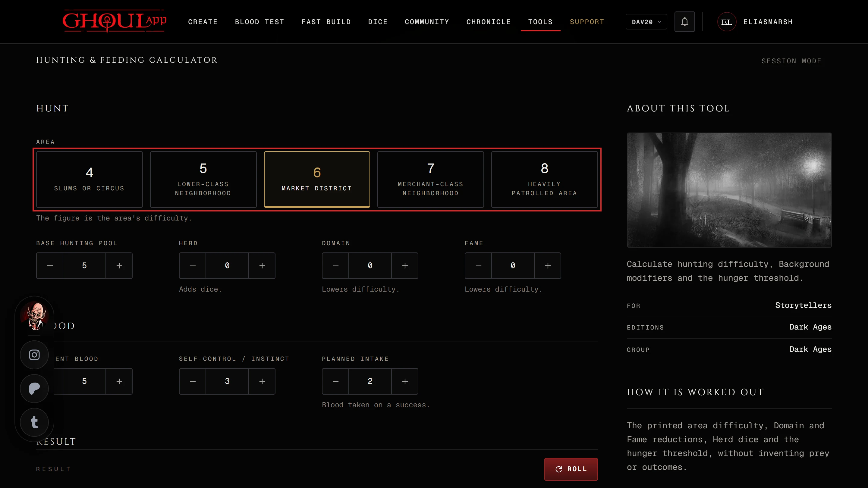Decrease Fame value with minus

coord(479,266)
